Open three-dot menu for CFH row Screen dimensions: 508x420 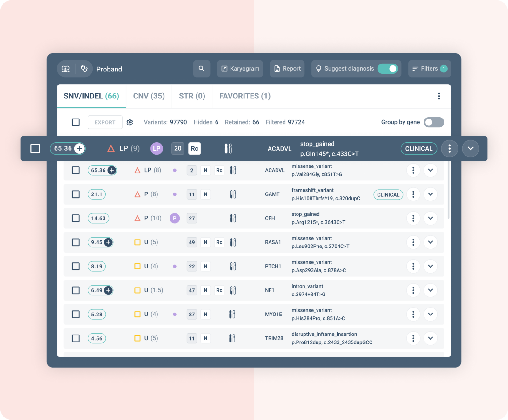pos(413,218)
